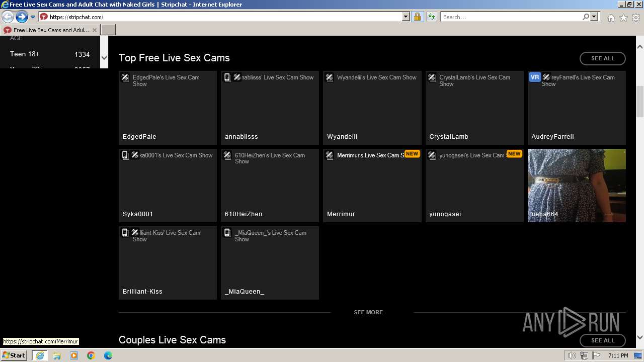This screenshot has height=362, width=644.
Task: Click the page scrollbar up arrow
Action: (x=640, y=46)
